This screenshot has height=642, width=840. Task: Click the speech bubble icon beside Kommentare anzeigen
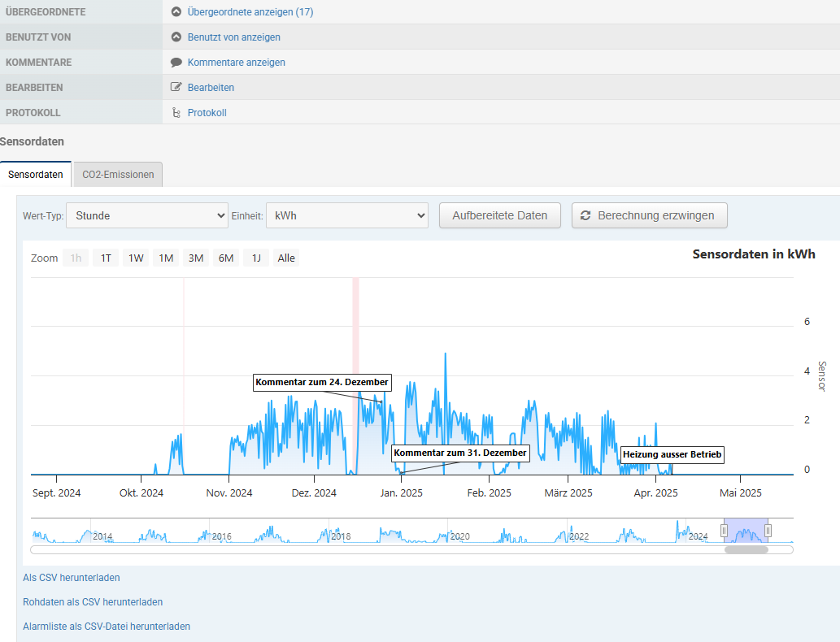[175, 62]
